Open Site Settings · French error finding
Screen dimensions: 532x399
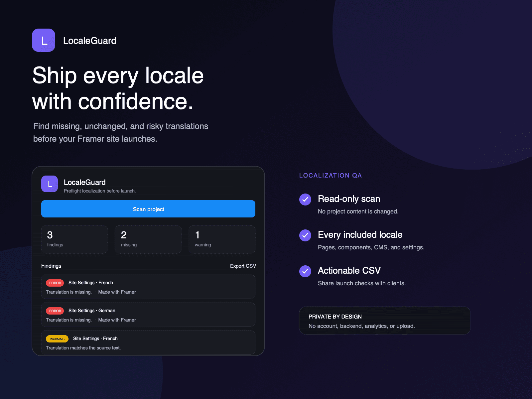coord(148,287)
